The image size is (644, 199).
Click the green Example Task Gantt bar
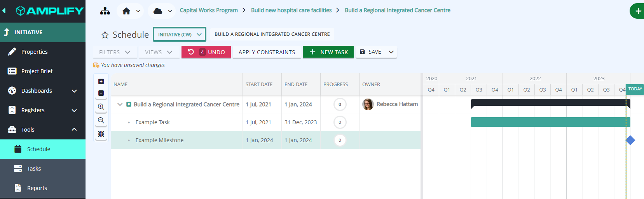[548, 122]
